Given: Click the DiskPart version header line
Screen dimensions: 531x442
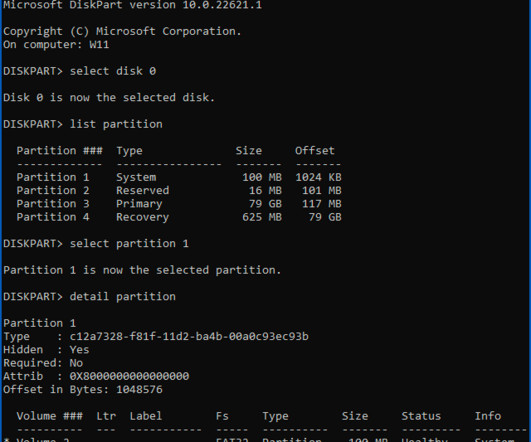Looking at the screenshot, I should coord(132,5).
